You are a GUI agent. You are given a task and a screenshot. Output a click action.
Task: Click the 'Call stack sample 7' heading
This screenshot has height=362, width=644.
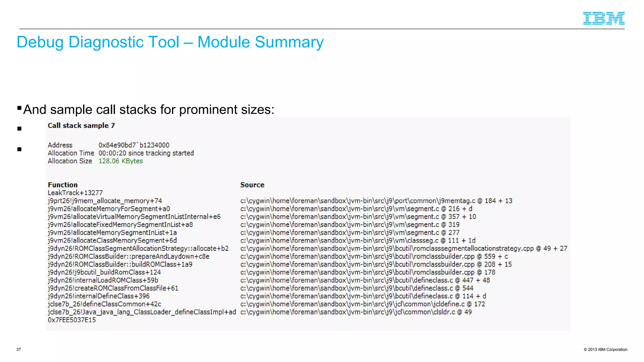[81, 125]
